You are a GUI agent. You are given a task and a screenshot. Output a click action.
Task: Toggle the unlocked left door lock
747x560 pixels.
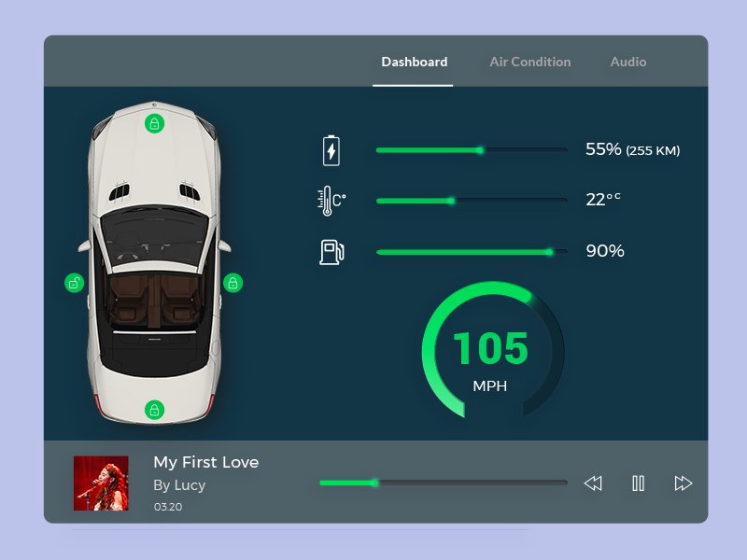(75, 284)
